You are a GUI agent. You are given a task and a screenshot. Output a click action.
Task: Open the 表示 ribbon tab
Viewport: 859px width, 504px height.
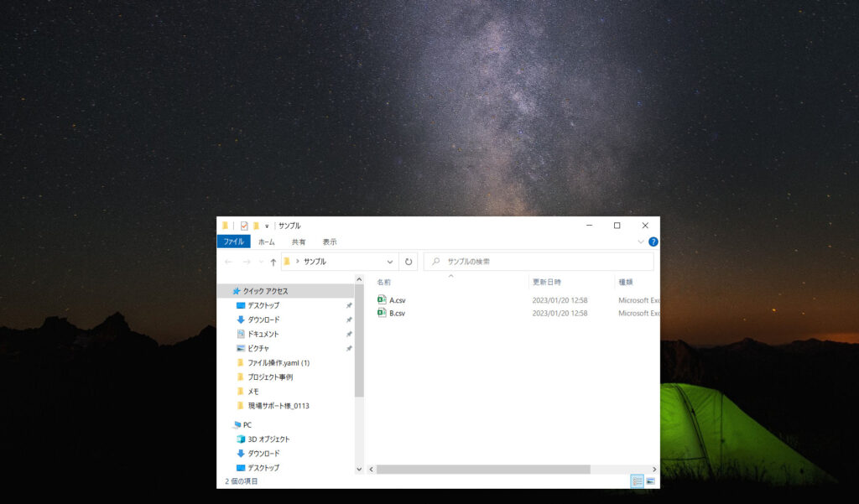(x=330, y=242)
